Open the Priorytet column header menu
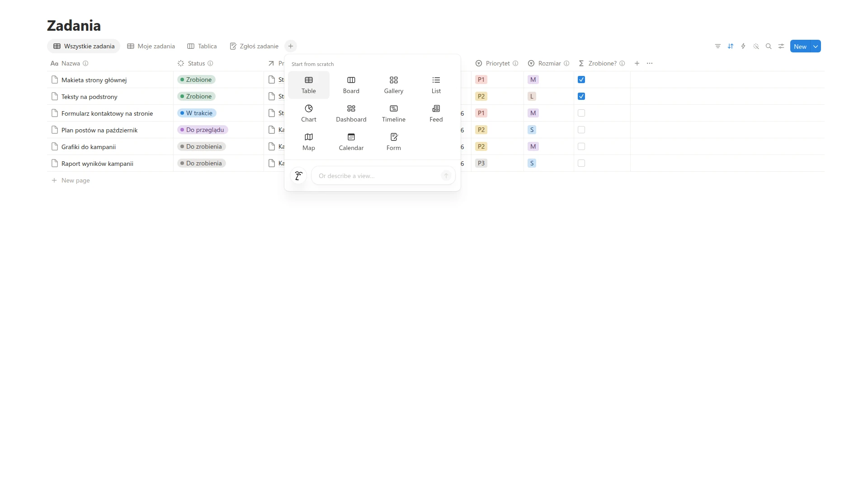 (497, 63)
